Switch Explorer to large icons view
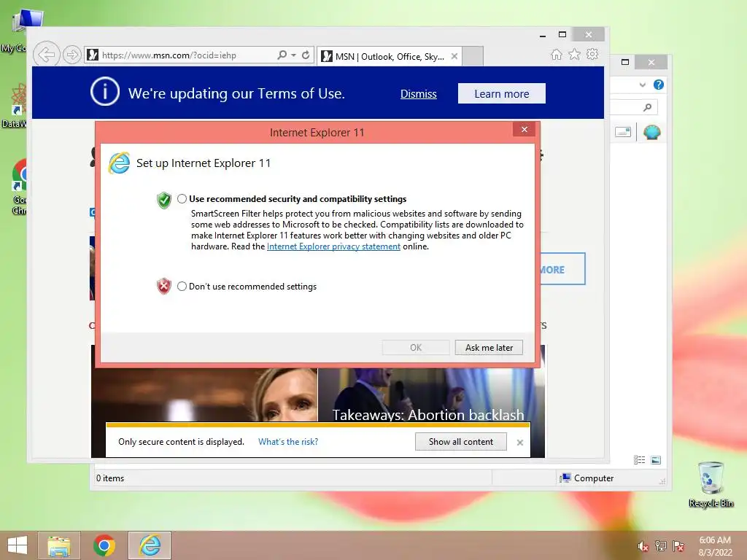747x560 pixels. pyautogui.click(x=656, y=459)
